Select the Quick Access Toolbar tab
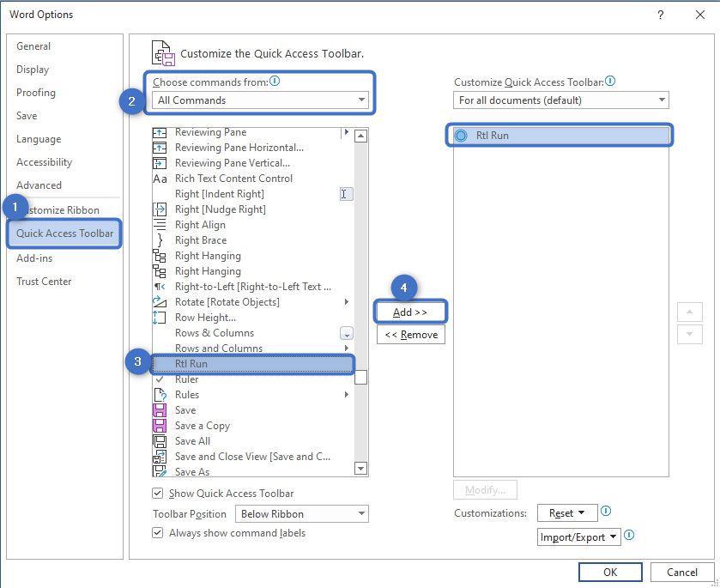 [x=64, y=233]
